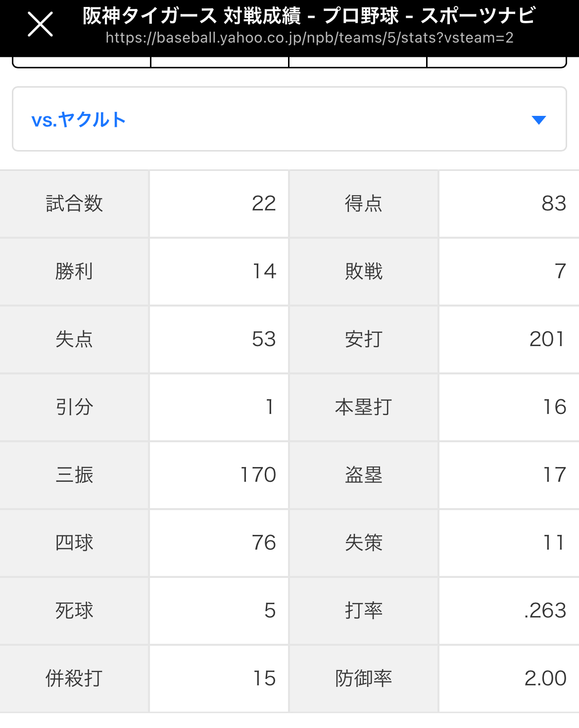579x728 pixels.
Task: Select the 敗戦 label cell
Action: (x=364, y=271)
